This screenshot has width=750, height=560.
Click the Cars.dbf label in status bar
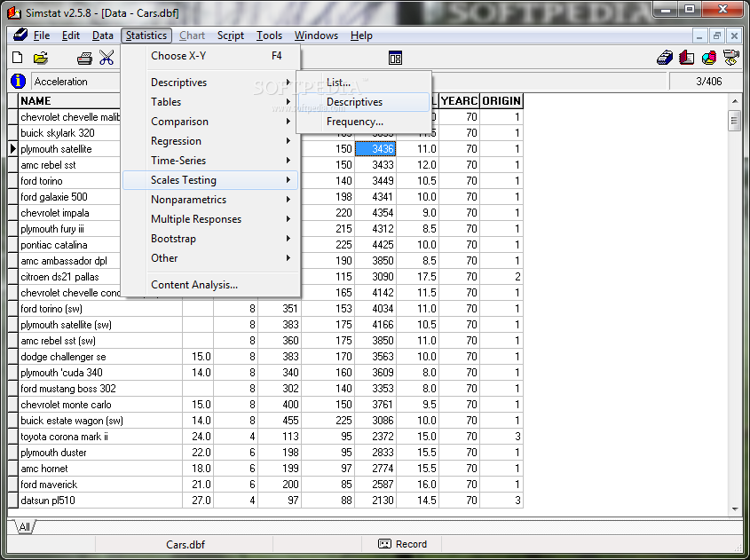pyautogui.click(x=186, y=544)
